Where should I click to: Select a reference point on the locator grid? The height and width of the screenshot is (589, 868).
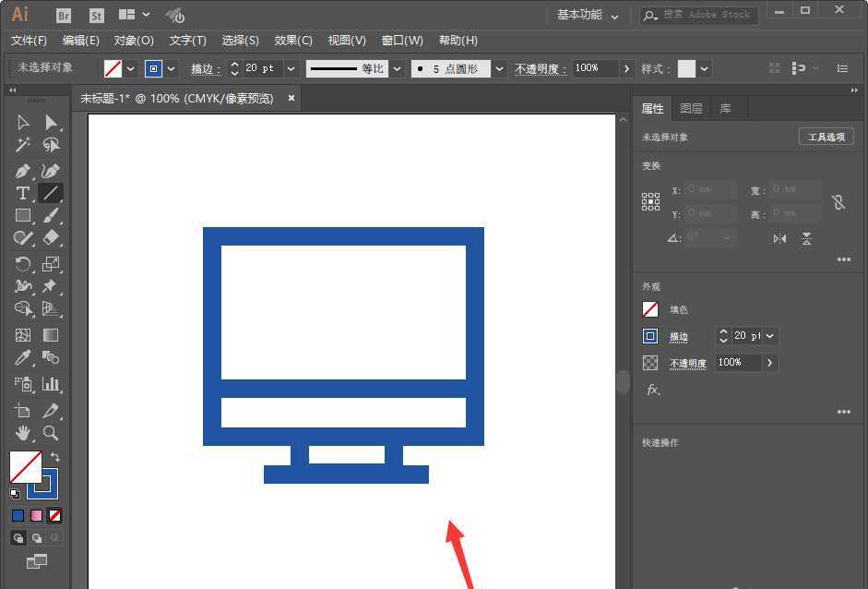point(651,201)
